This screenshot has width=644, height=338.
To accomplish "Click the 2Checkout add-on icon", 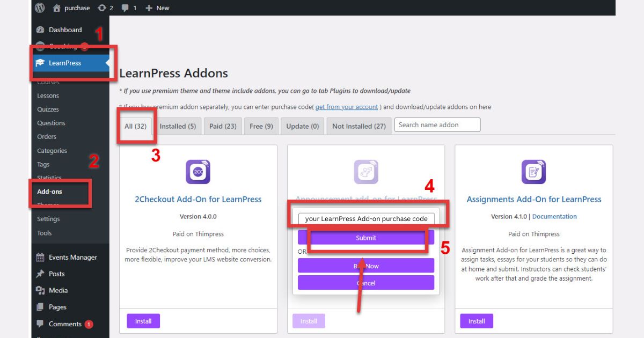I will pos(198,172).
